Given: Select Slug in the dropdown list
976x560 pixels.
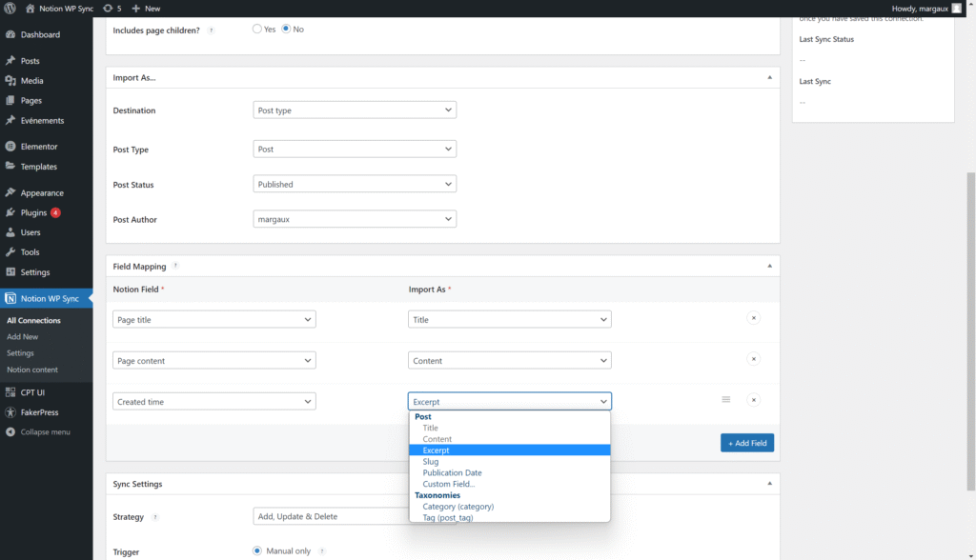Looking at the screenshot, I should (431, 462).
